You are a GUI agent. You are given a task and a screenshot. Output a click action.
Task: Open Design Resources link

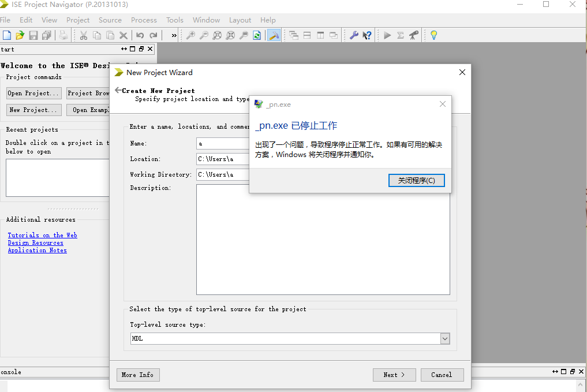(x=36, y=242)
